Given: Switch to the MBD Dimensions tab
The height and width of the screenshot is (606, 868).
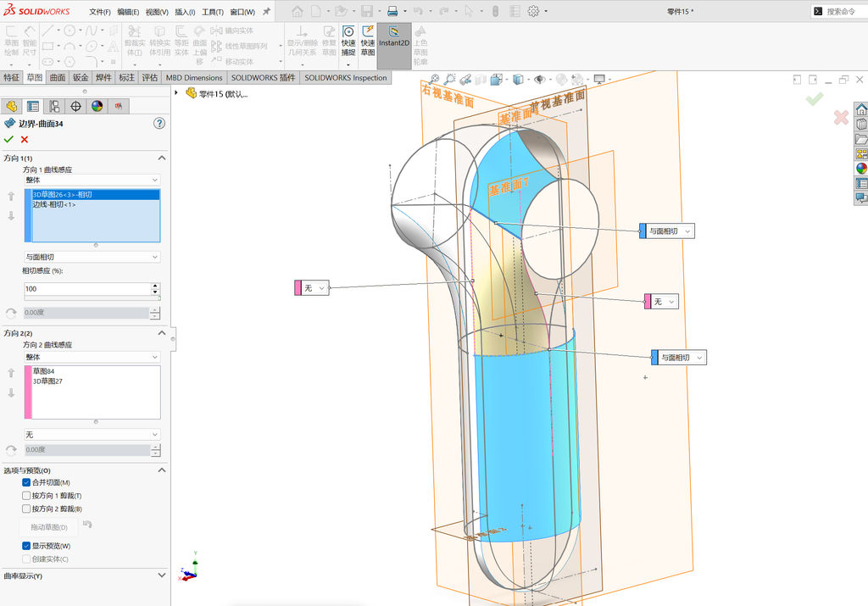Looking at the screenshot, I should click(194, 77).
